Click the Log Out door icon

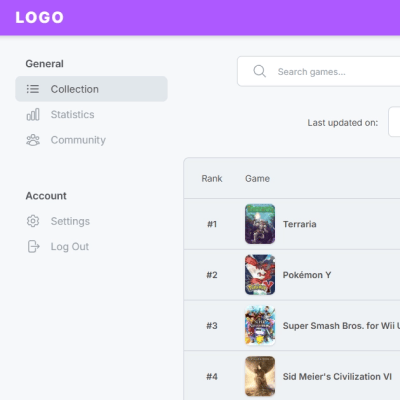(33, 247)
